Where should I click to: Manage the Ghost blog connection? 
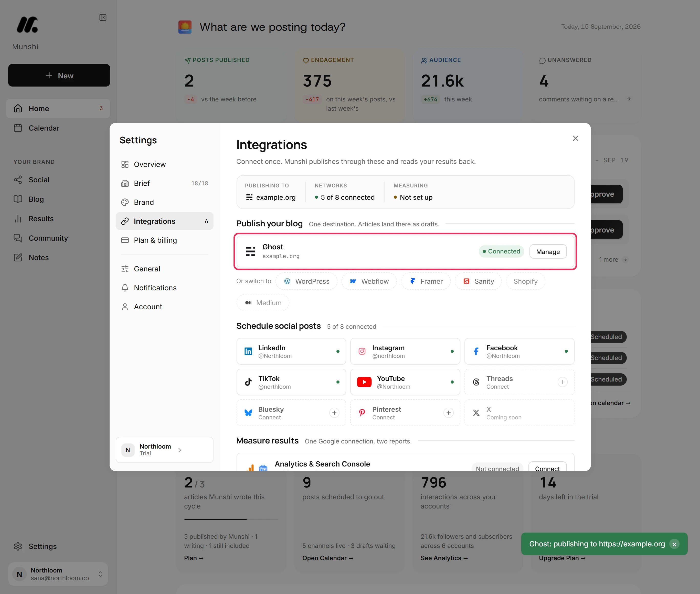click(x=548, y=252)
